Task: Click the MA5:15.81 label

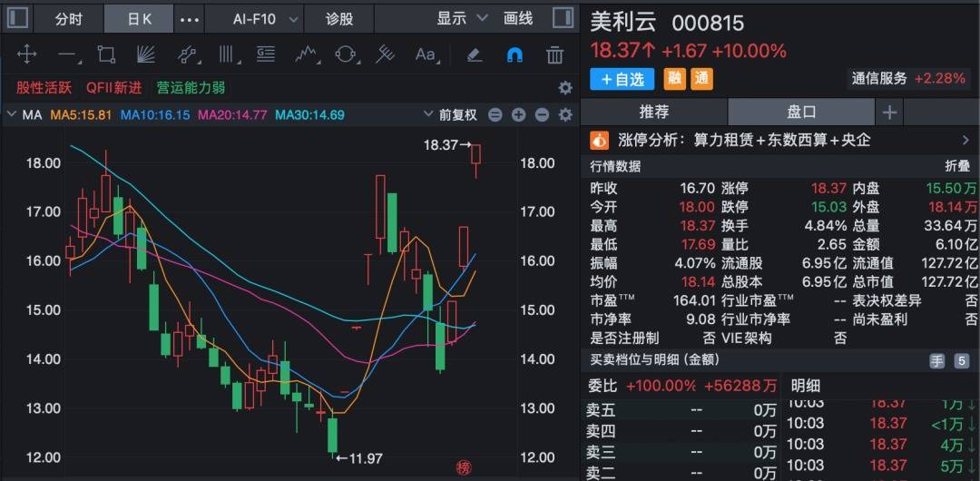Action: pyautogui.click(x=82, y=115)
